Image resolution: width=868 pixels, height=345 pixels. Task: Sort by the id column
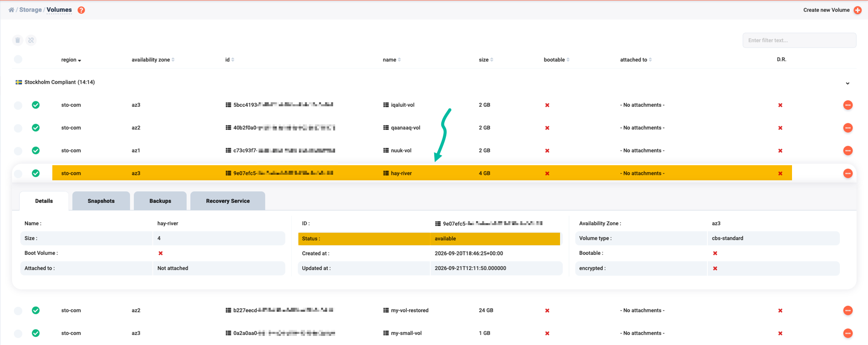tap(229, 60)
